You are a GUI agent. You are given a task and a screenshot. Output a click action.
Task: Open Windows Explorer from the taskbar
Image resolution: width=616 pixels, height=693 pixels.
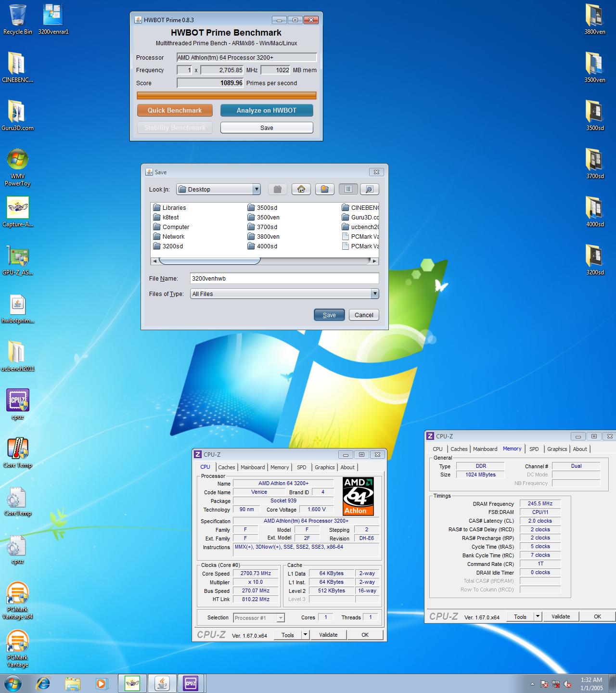click(x=73, y=683)
